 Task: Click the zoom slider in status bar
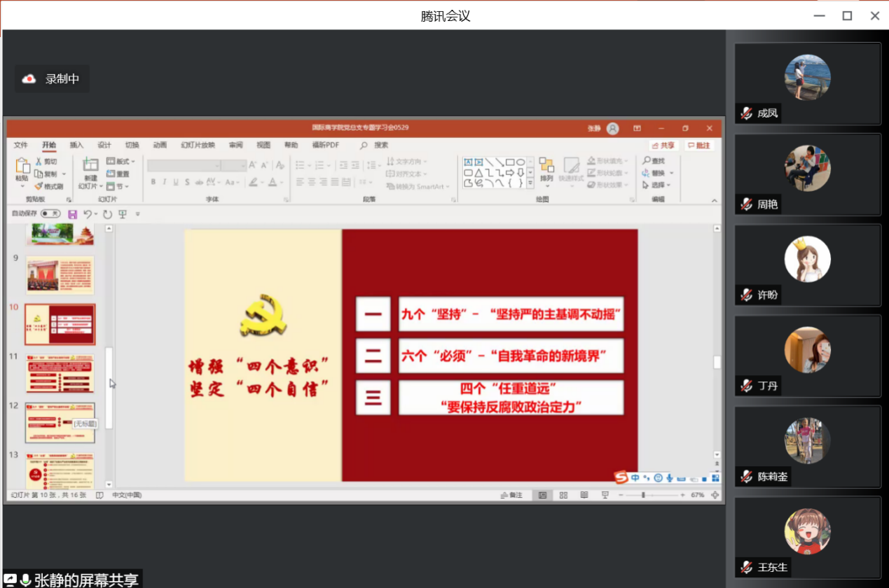tap(643, 495)
